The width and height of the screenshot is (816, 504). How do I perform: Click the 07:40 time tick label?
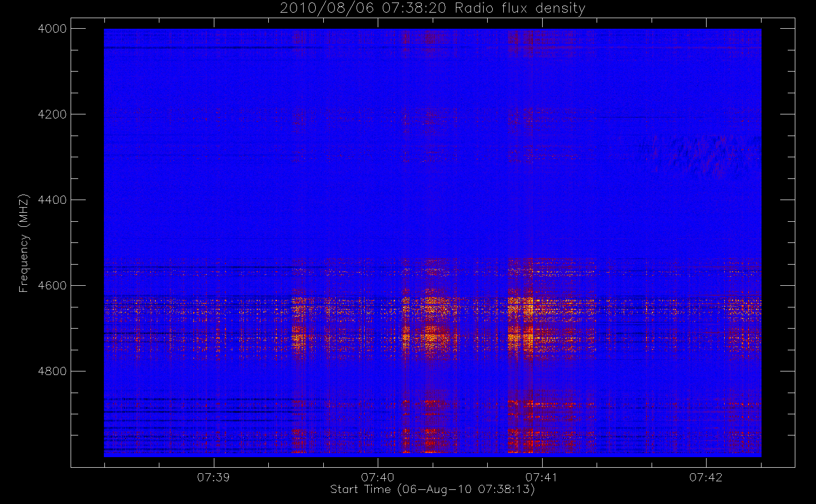(378, 477)
